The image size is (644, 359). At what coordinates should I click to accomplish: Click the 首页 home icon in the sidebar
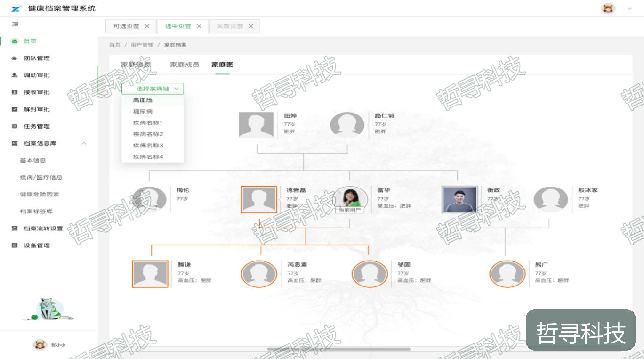point(15,41)
